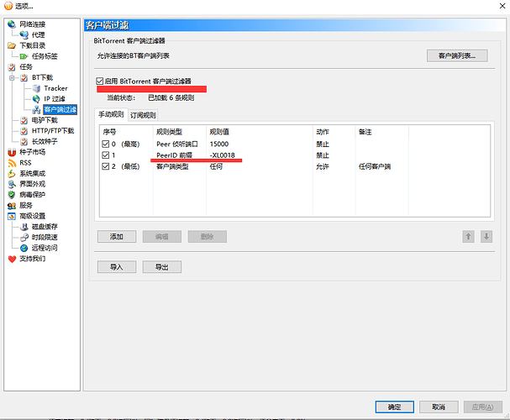Click the 高级设置 icon
The width and height of the screenshot is (510, 420).
pos(12,216)
